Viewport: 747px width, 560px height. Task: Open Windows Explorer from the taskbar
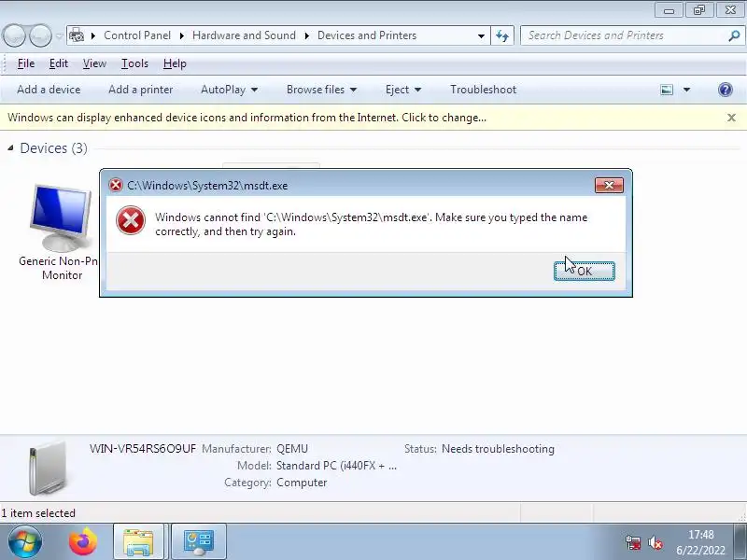pyautogui.click(x=138, y=541)
